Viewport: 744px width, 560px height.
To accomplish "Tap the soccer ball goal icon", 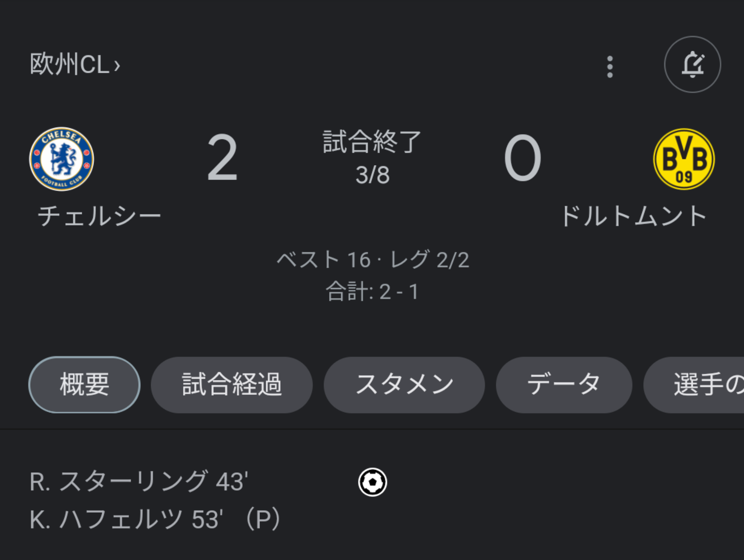I will tap(372, 482).
